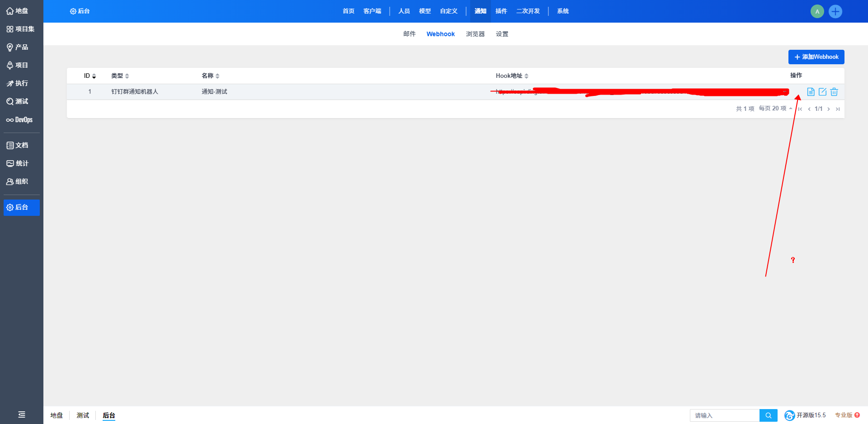Image resolution: width=868 pixels, height=424 pixels.
Task: Edit the 通知-测试 webhook
Action: 822,92
